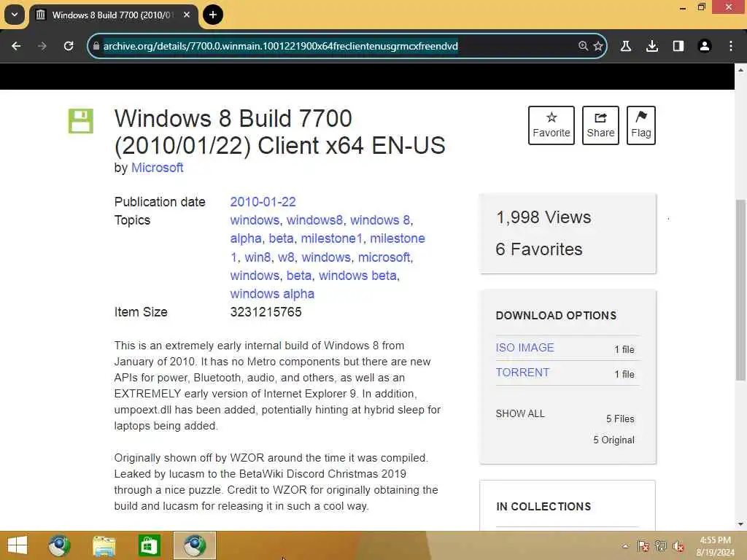
Task: View site info via the lock icon
Action: [96, 46]
